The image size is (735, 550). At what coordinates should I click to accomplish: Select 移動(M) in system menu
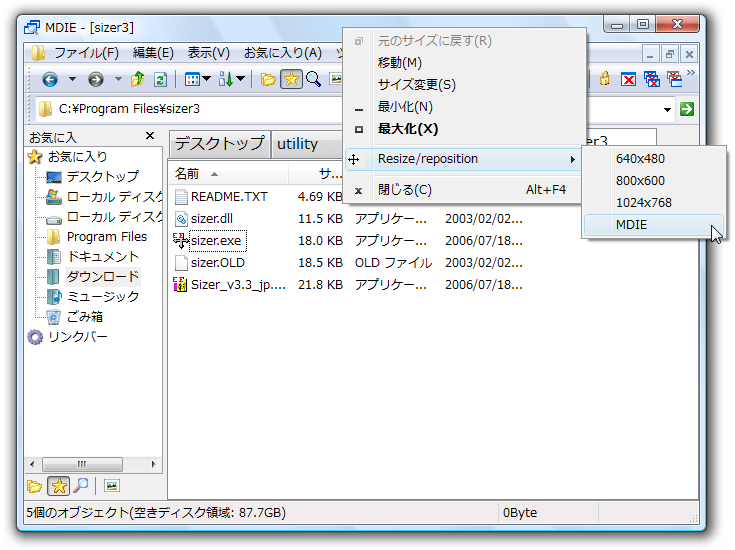pos(465,62)
